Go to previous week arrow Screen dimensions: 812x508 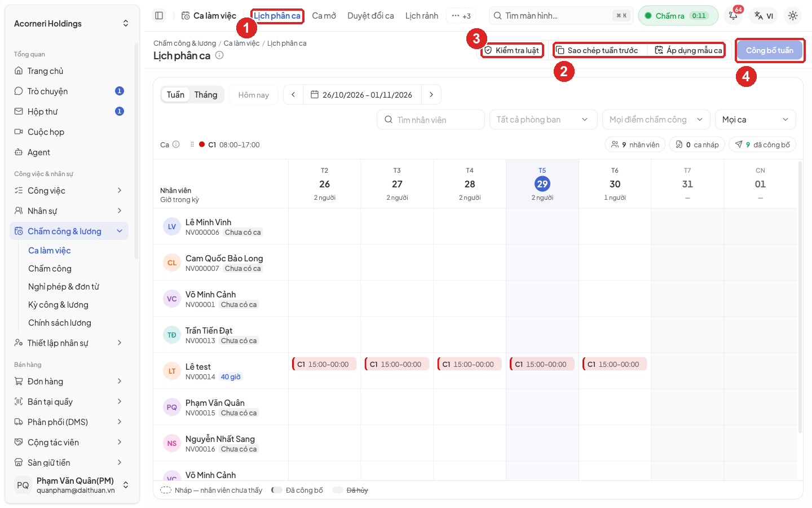click(x=293, y=95)
